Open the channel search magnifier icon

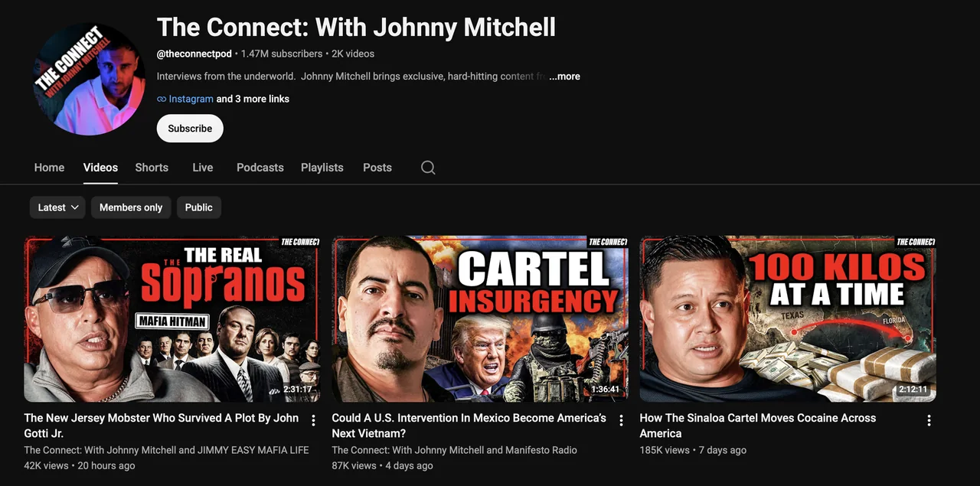click(x=428, y=168)
